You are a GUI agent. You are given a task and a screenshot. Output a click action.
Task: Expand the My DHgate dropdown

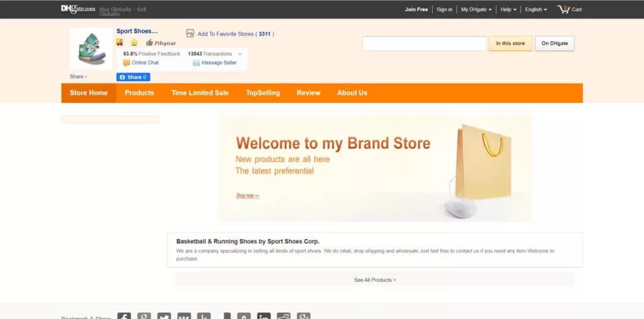(x=476, y=9)
